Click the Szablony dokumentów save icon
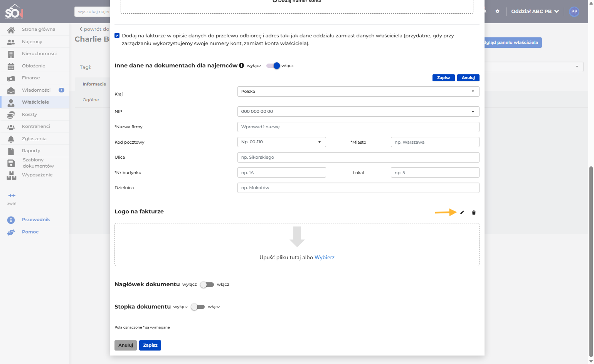Image resolution: width=594 pixels, height=364 pixels. pyautogui.click(x=11, y=163)
